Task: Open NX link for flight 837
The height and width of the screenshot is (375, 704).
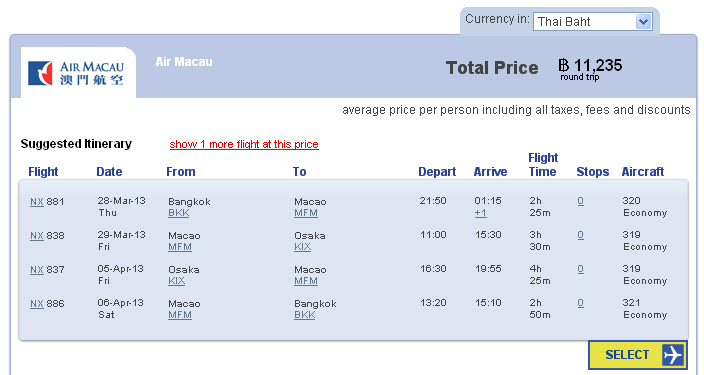Action: [37, 270]
